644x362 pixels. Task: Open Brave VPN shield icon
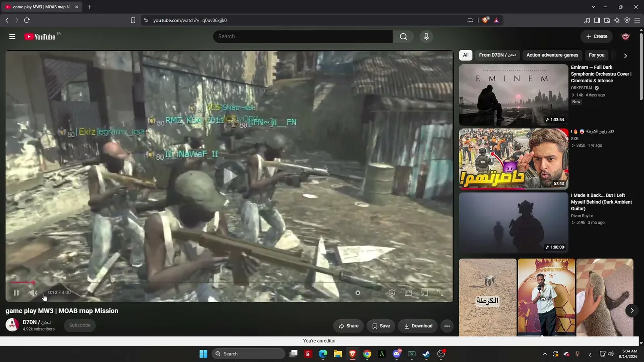pos(627,20)
